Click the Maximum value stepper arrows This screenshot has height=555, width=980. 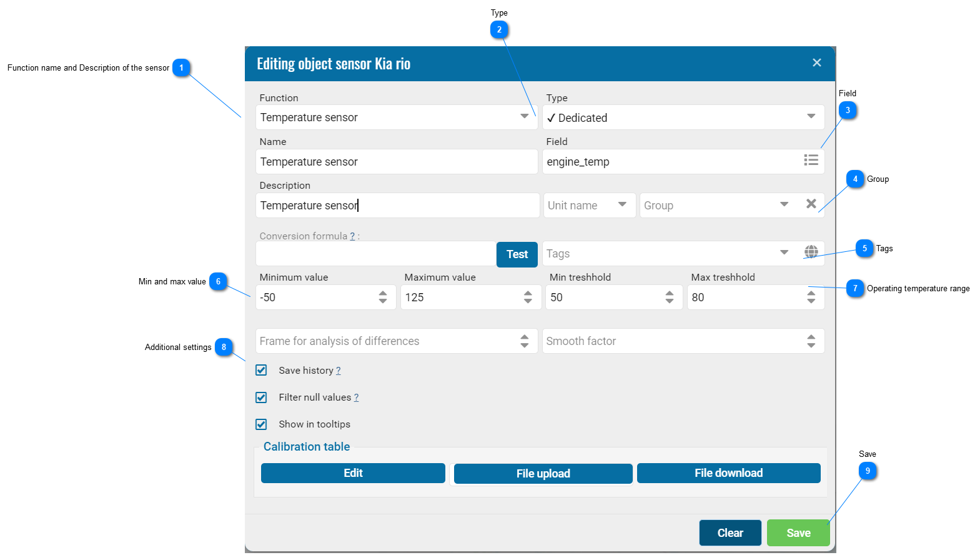coord(528,297)
